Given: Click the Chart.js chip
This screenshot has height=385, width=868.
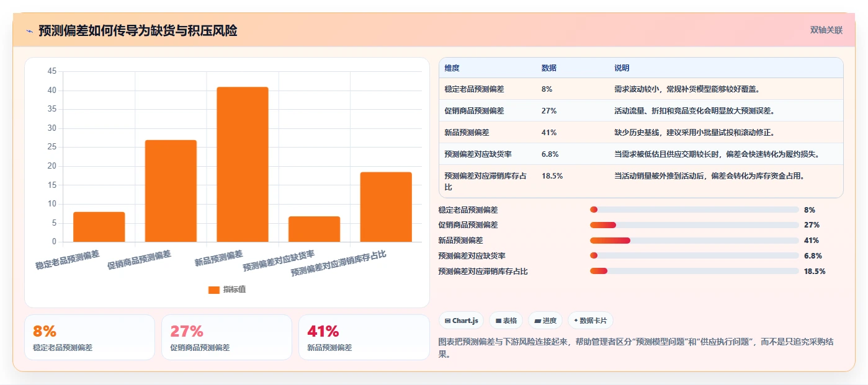Looking at the screenshot, I should point(462,321).
